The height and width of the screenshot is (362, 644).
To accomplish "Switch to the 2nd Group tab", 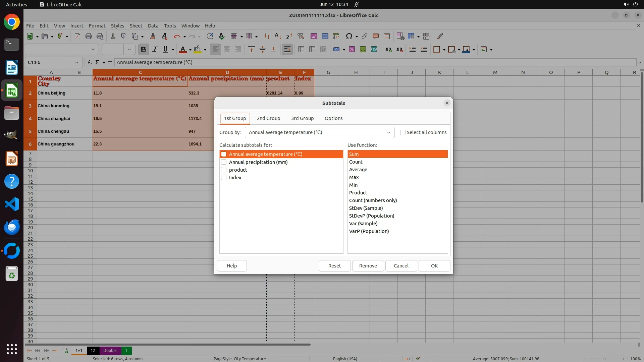I will [268, 118].
